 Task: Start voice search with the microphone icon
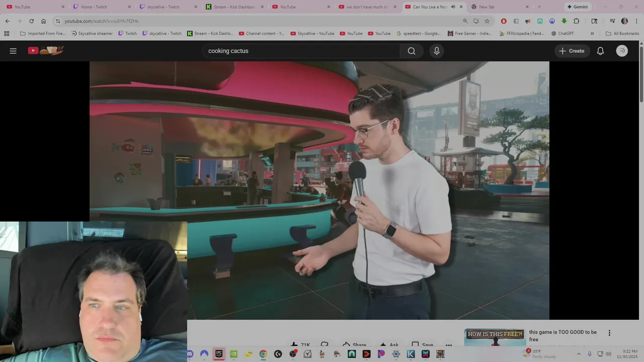[437, 51]
